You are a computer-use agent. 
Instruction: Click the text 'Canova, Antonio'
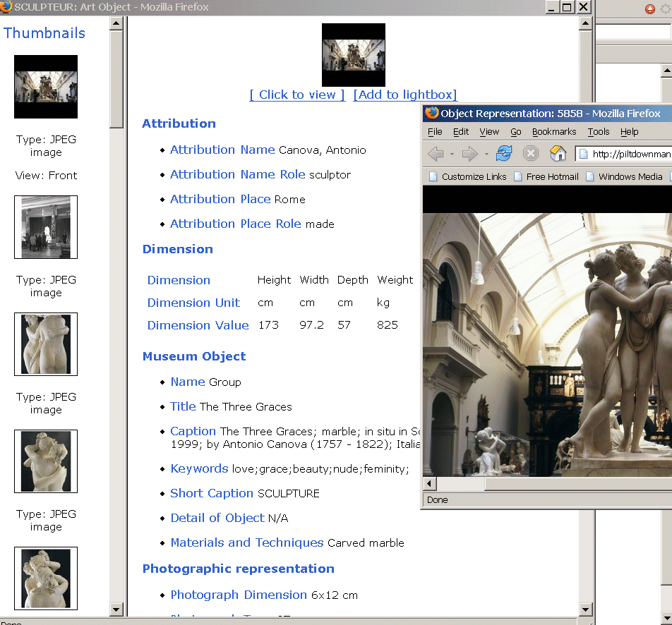(323, 150)
